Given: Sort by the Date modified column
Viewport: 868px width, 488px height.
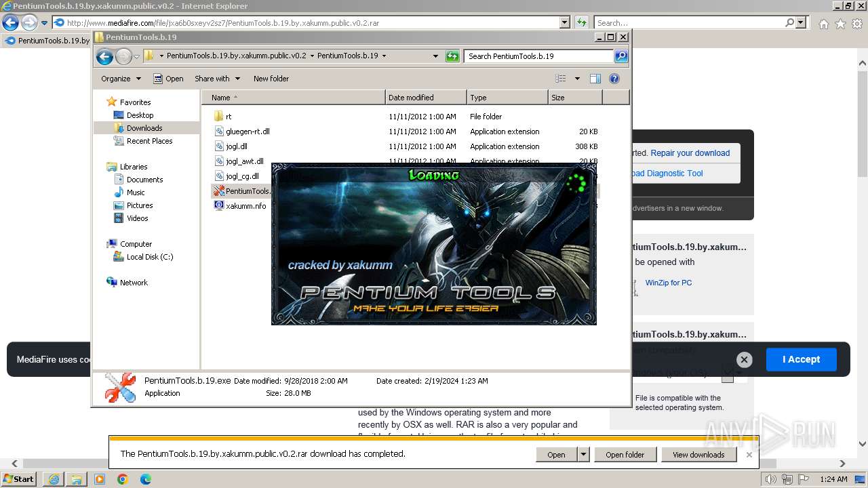Looking at the screenshot, I should pos(426,98).
